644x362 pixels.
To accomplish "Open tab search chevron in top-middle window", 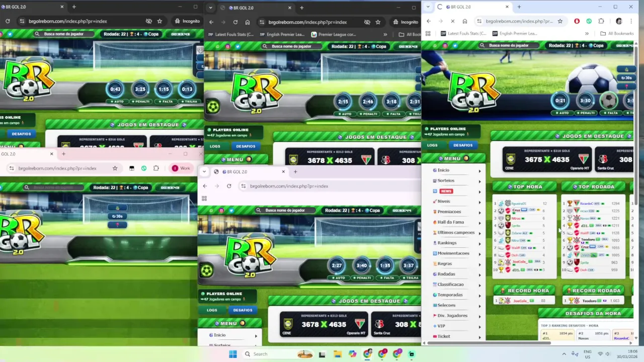I will [x=211, y=8].
